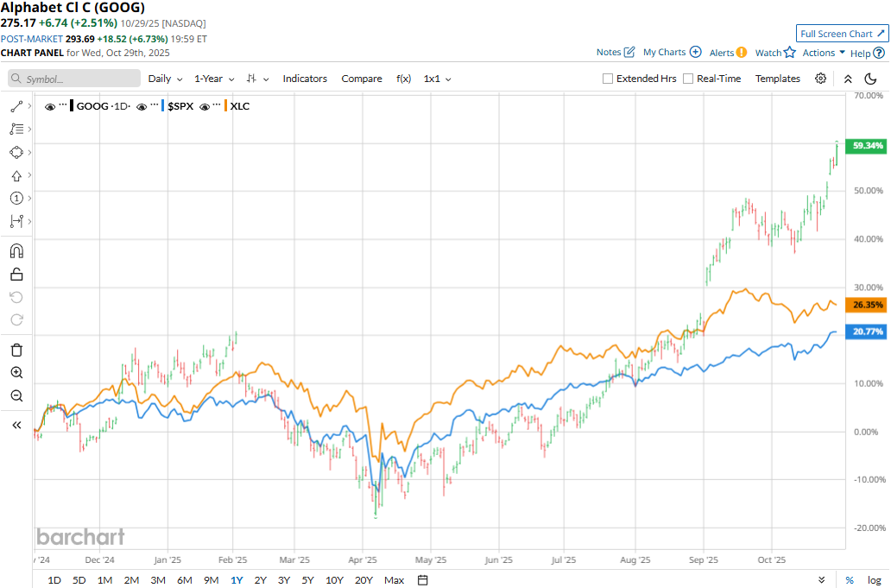Zoom out using the magnifier minus icon
This screenshot has height=588, width=891.
(16, 396)
